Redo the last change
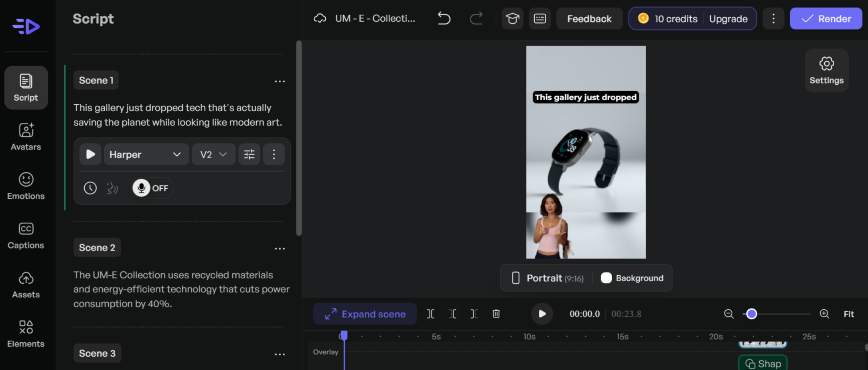 (x=477, y=18)
